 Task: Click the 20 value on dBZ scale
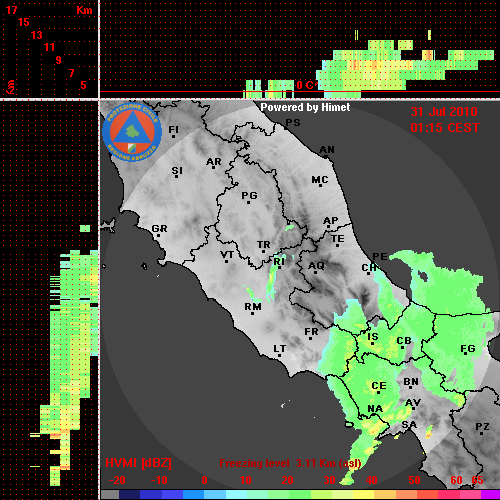click(287, 480)
